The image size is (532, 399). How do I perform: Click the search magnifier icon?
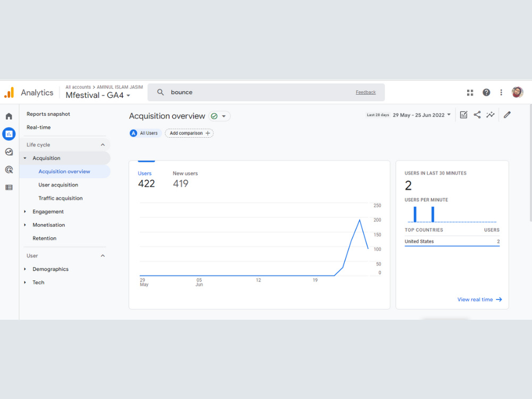coord(161,92)
